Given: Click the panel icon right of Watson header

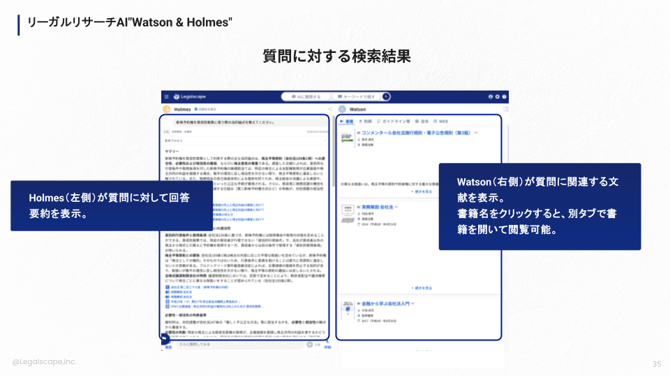Looking at the screenshot, I should 505,109.
